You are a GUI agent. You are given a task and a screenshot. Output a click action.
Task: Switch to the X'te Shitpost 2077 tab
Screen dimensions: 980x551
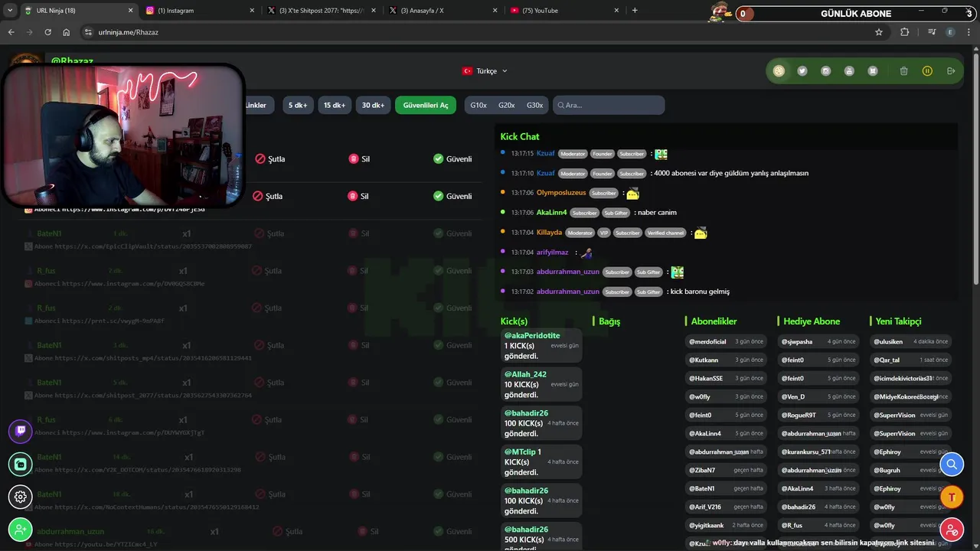pos(322,11)
